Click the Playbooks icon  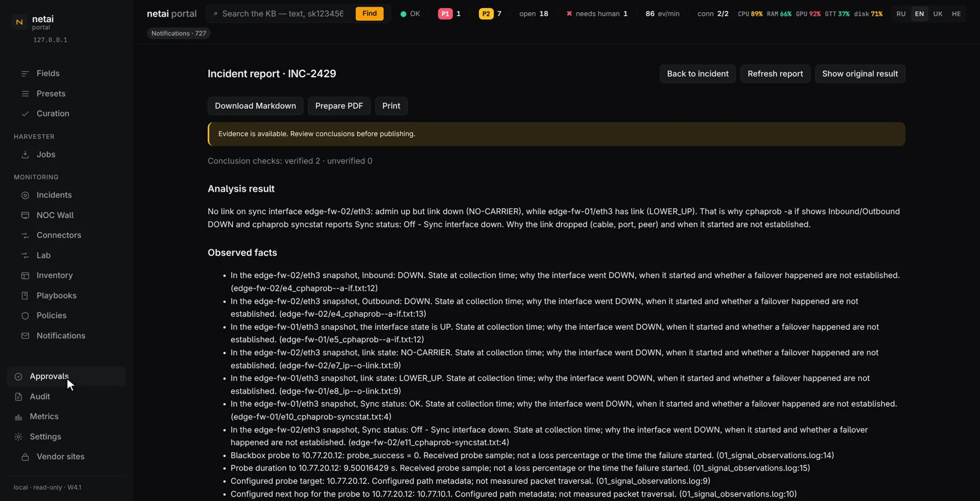click(x=25, y=295)
